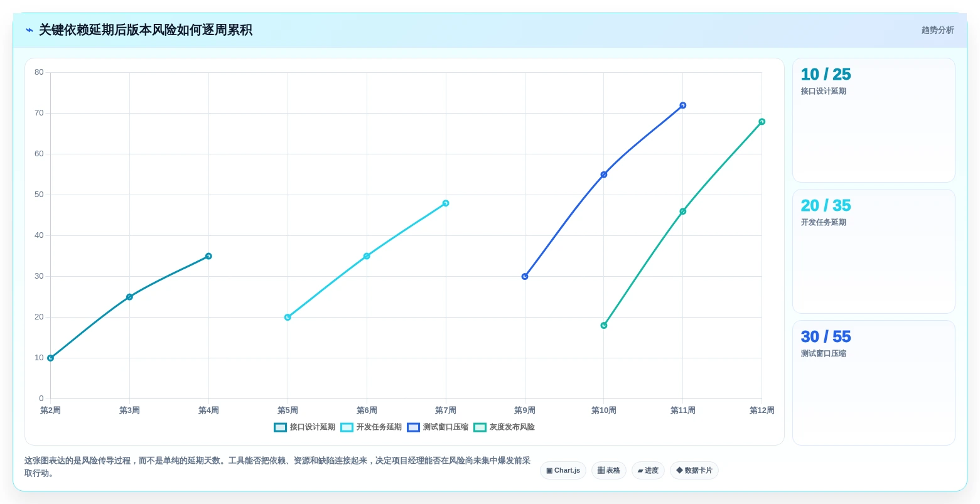Click 开发任务延期 data point at 第5周

(x=288, y=318)
